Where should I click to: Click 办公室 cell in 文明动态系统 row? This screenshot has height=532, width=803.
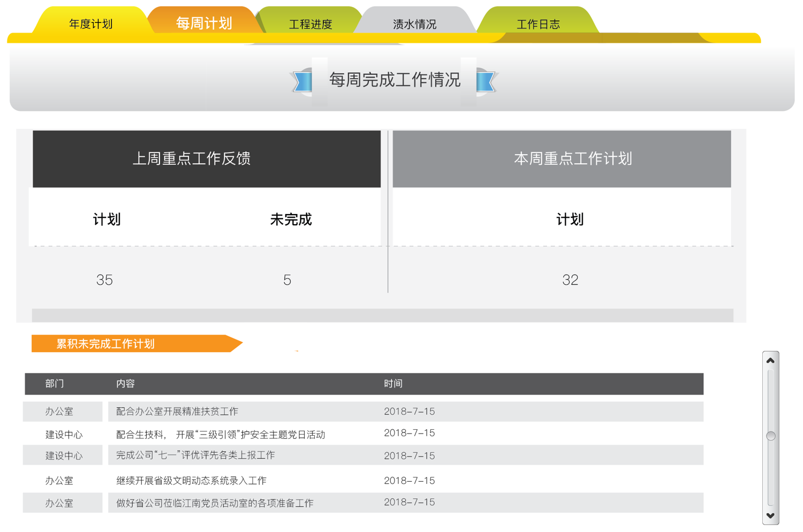point(59,481)
